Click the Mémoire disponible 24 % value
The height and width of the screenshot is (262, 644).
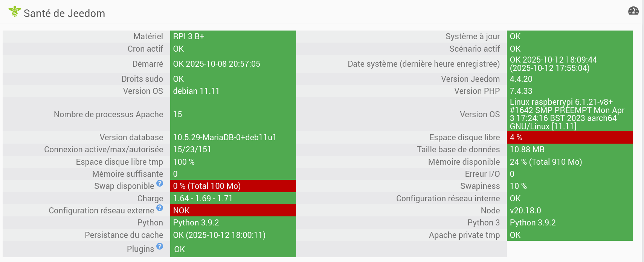point(546,162)
